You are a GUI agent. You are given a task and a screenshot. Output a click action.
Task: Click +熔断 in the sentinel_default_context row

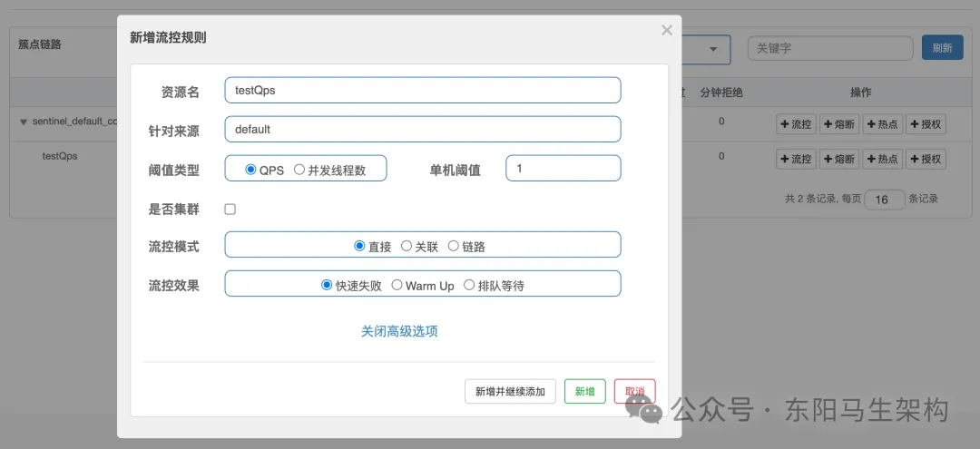click(839, 124)
